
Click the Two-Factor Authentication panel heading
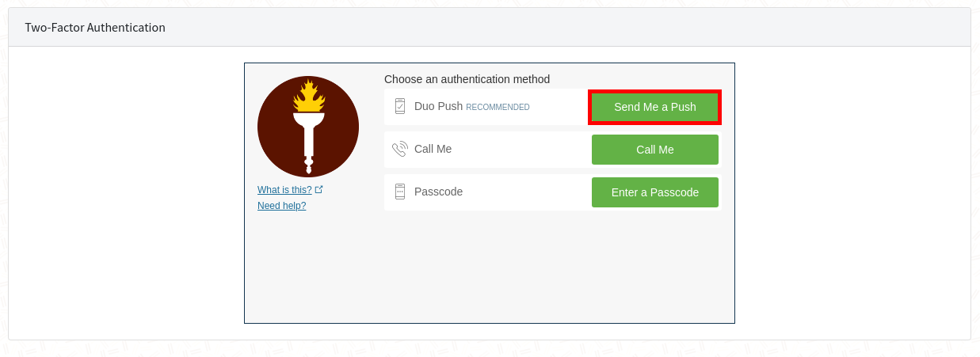pyautogui.click(x=95, y=28)
